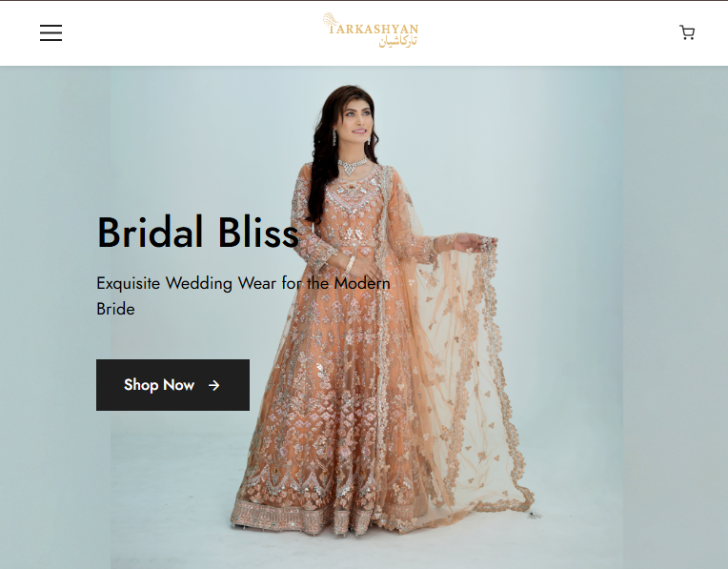Screen dimensions: 728x569
Task: Click empty white header space beside the cart
Action: (603, 32)
